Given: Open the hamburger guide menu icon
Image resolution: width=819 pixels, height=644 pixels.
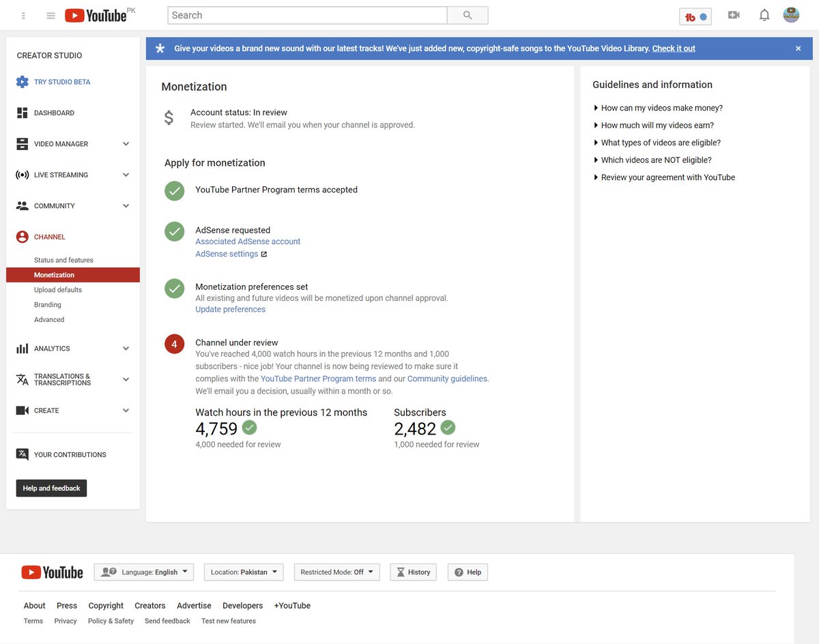Looking at the screenshot, I should (51, 16).
